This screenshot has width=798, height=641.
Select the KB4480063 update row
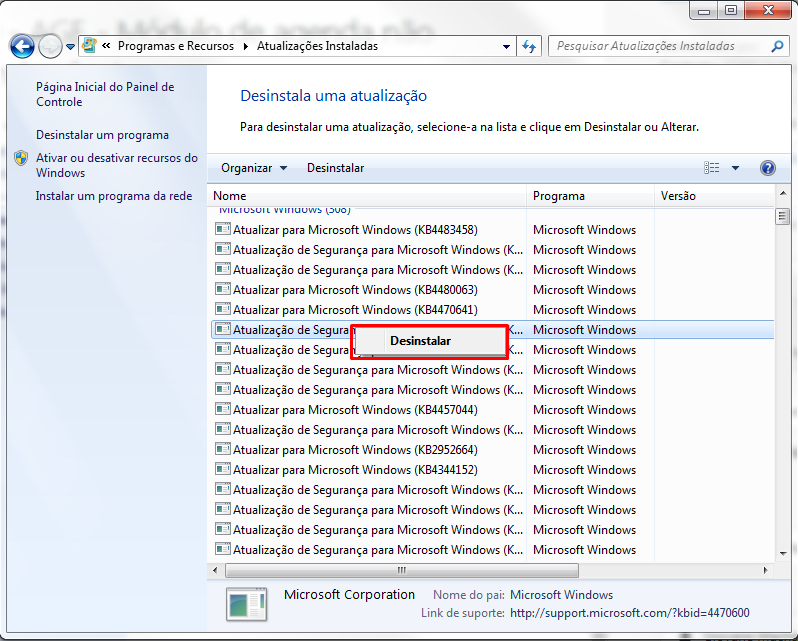pos(492,290)
